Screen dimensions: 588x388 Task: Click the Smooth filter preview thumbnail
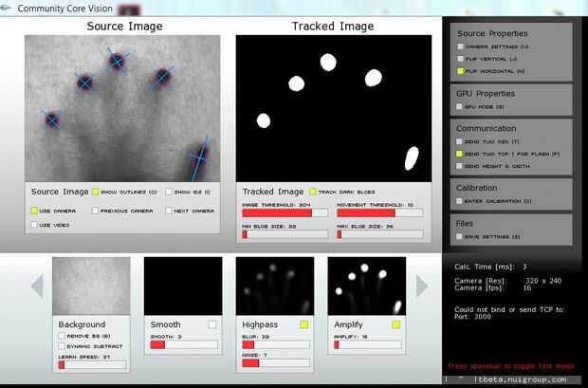183,286
